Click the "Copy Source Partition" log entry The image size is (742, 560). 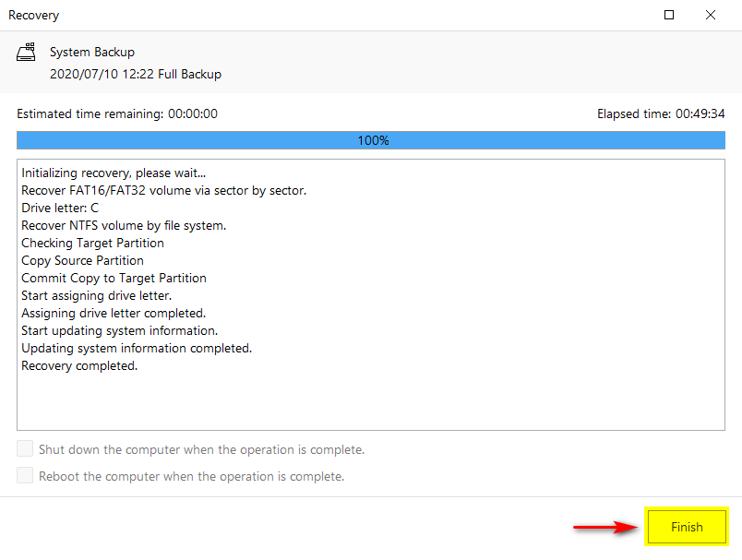pyautogui.click(x=82, y=260)
